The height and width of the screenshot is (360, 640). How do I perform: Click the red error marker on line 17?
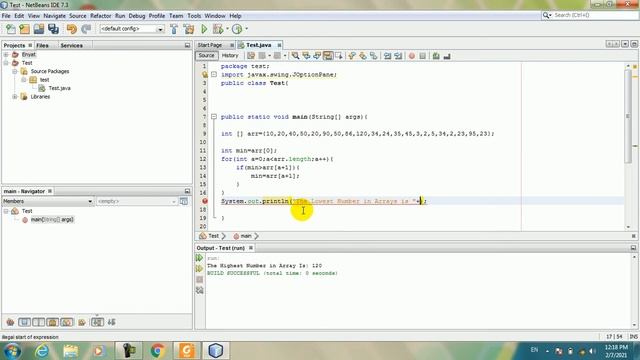pos(204,201)
